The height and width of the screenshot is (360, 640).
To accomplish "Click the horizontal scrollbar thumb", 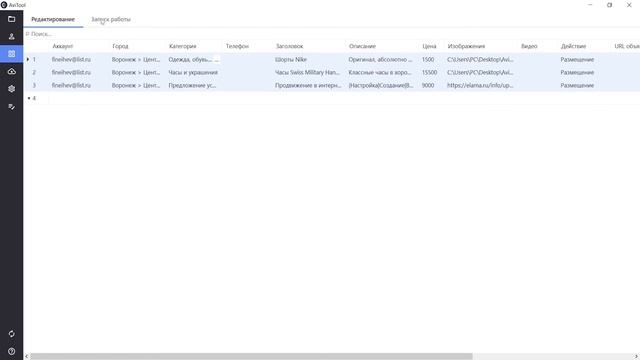I will pyautogui.click(x=251, y=356).
